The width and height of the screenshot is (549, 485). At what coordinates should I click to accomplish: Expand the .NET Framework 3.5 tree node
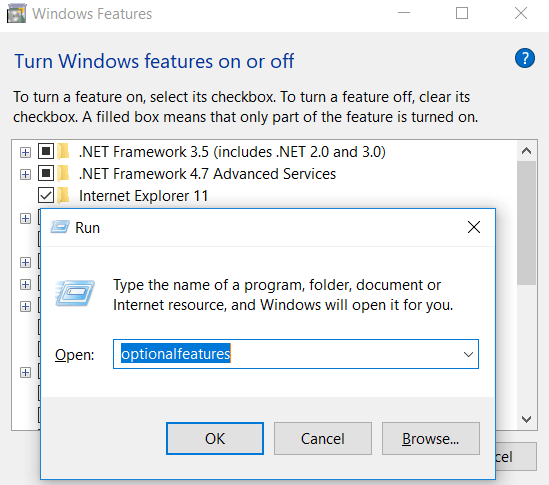tap(25, 152)
